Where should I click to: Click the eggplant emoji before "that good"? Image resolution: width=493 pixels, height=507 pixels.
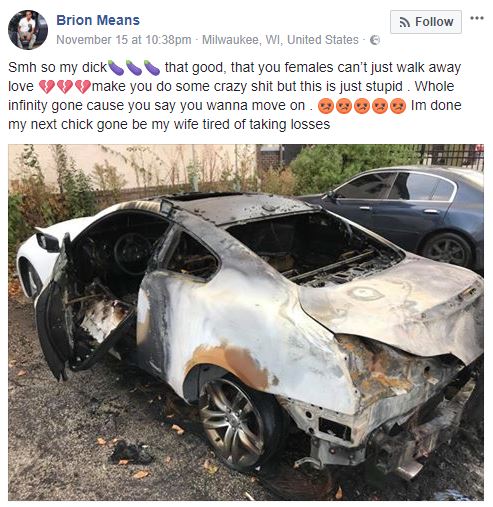coord(152,67)
